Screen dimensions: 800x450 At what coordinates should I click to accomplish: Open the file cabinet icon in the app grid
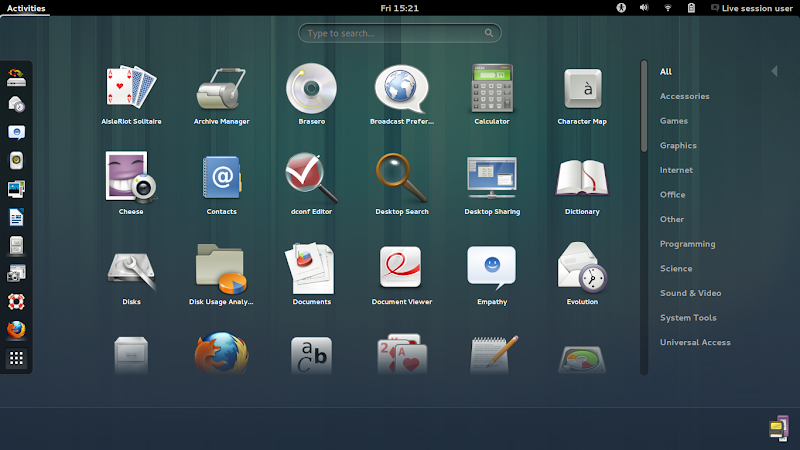click(131, 355)
